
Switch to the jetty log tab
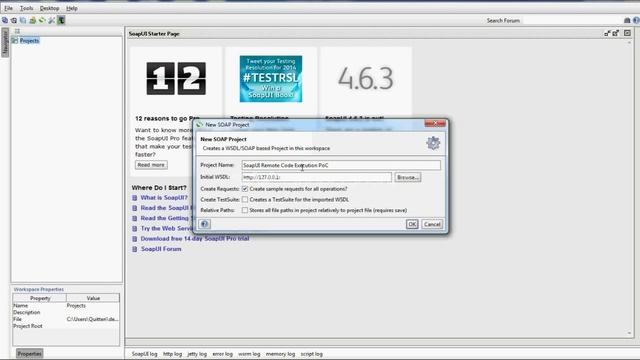click(x=197, y=354)
